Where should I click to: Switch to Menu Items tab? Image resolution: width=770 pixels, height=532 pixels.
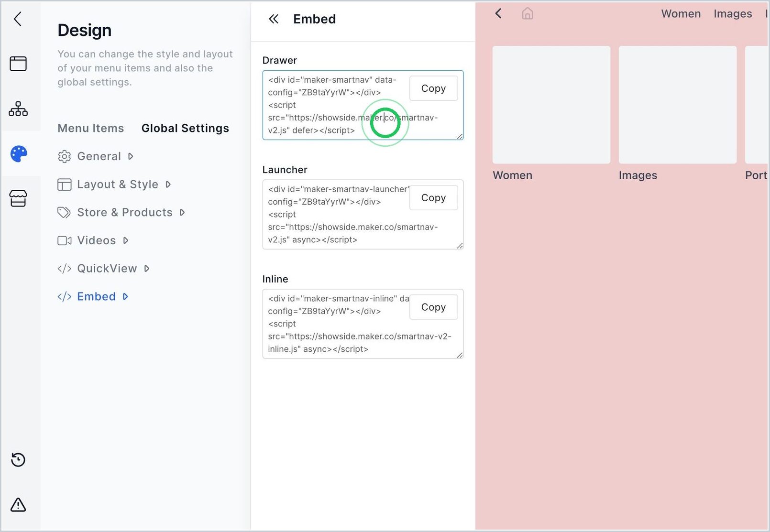[x=91, y=128]
